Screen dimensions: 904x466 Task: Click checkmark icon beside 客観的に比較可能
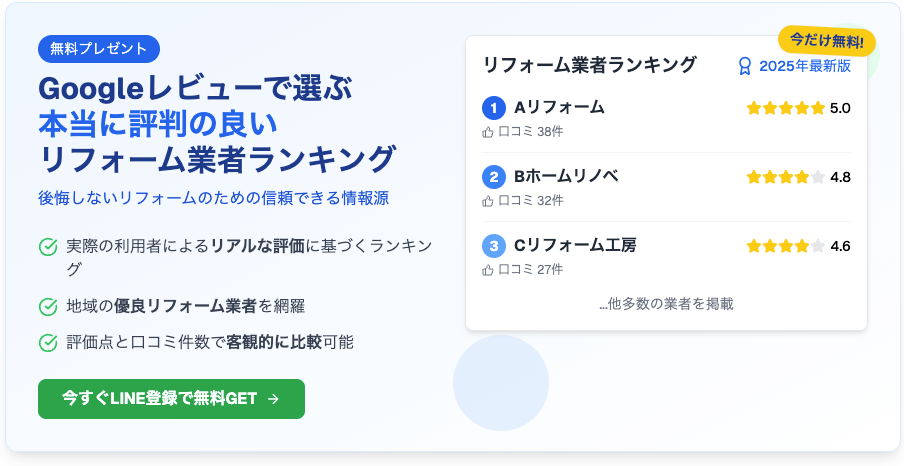tap(48, 343)
